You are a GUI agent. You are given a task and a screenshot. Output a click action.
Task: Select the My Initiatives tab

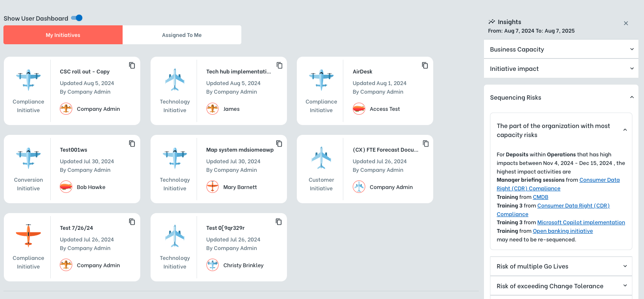click(x=63, y=35)
